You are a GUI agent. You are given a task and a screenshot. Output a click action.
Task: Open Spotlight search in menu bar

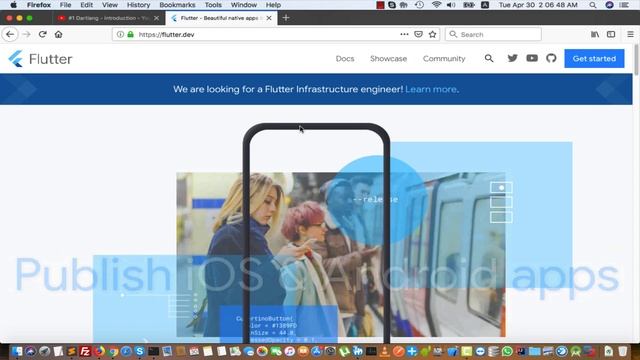593,5
